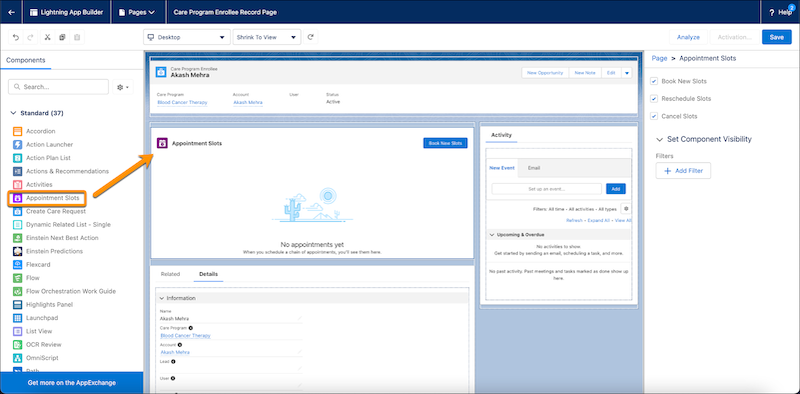The height and width of the screenshot is (394, 800).
Task: Click the Help question mark icon
Action: (x=772, y=12)
